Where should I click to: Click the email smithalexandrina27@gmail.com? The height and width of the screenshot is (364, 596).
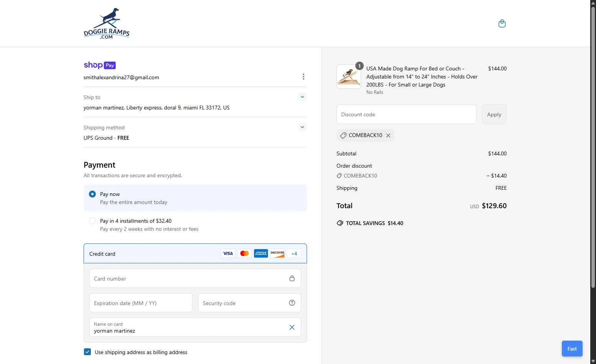click(121, 77)
